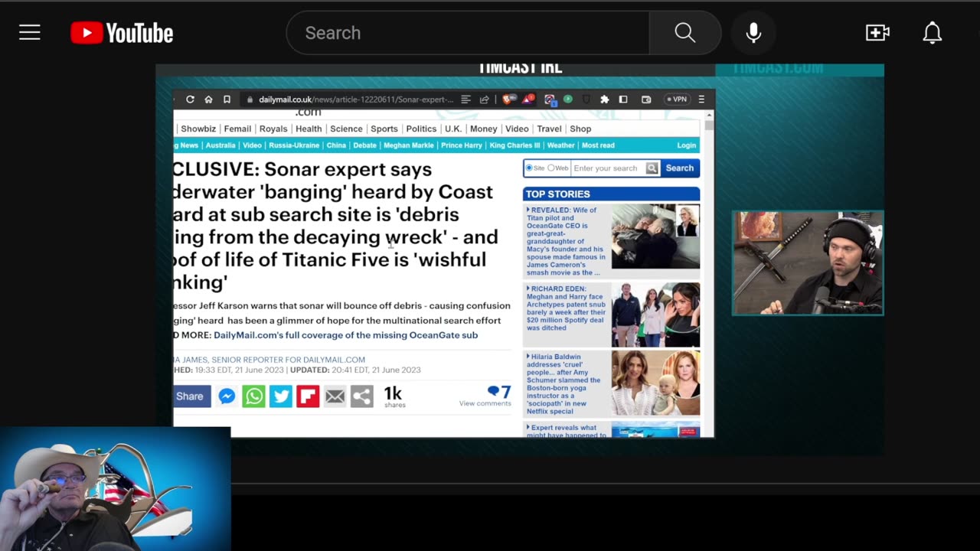The height and width of the screenshot is (551, 980).
Task: Click the Login link
Action: coord(687,145)
